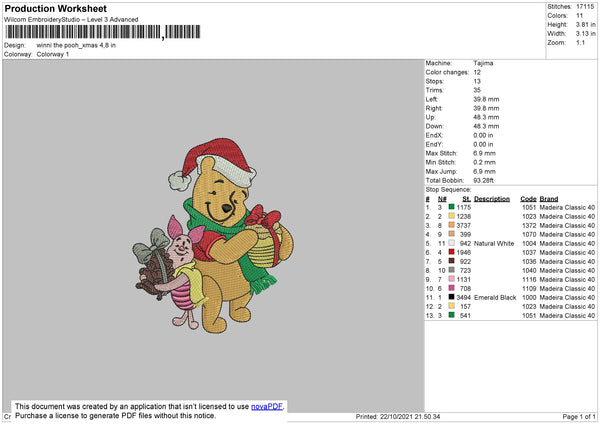Click the Stops value 13
This screenshot has width=600, height=424.
(x=477, y=81)
